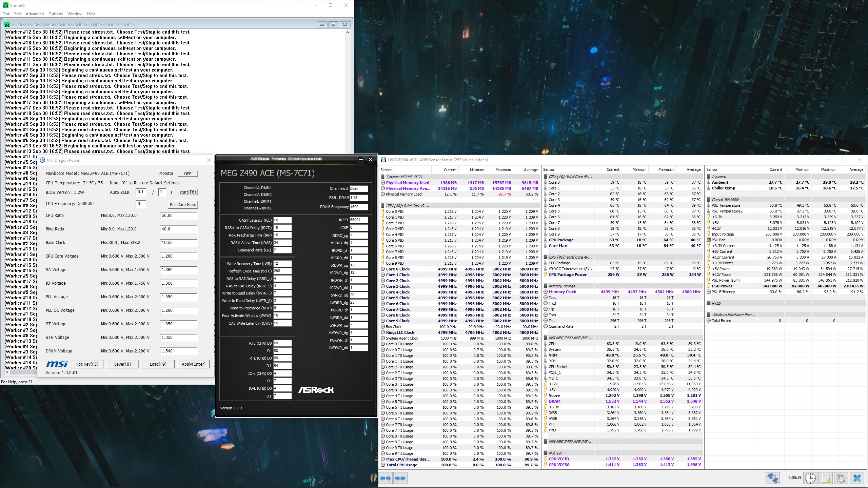Viewport: 868px width, 488px height.
Task: Click the MSI Dragon Power title icon
Action: coord(42,160)
